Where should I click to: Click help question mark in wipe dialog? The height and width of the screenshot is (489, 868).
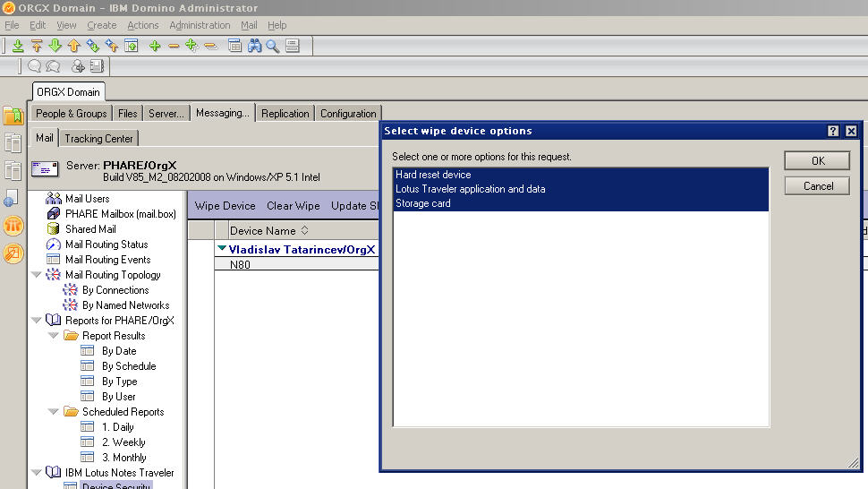[833, 131]
